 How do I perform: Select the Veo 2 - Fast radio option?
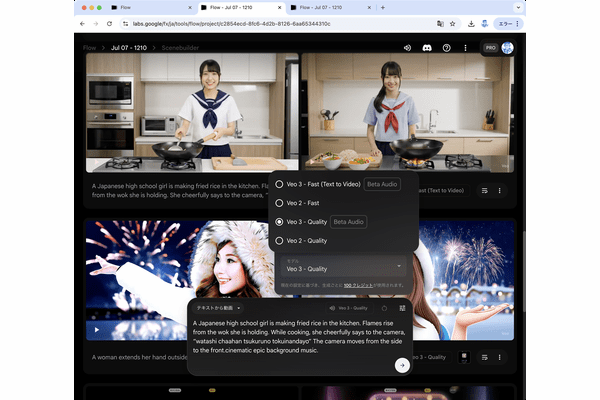point(297,203)
